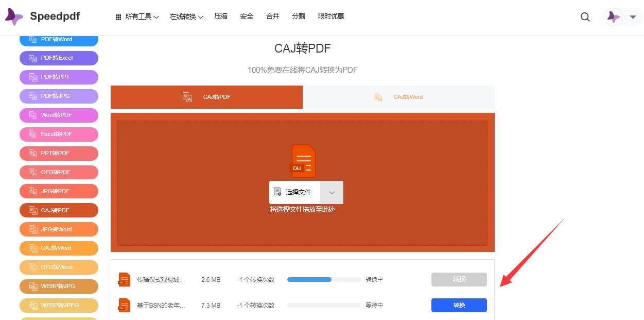Click the blue 转换 button
The image size is (644, 320).
pyautogui.click(x=459, y=306)
